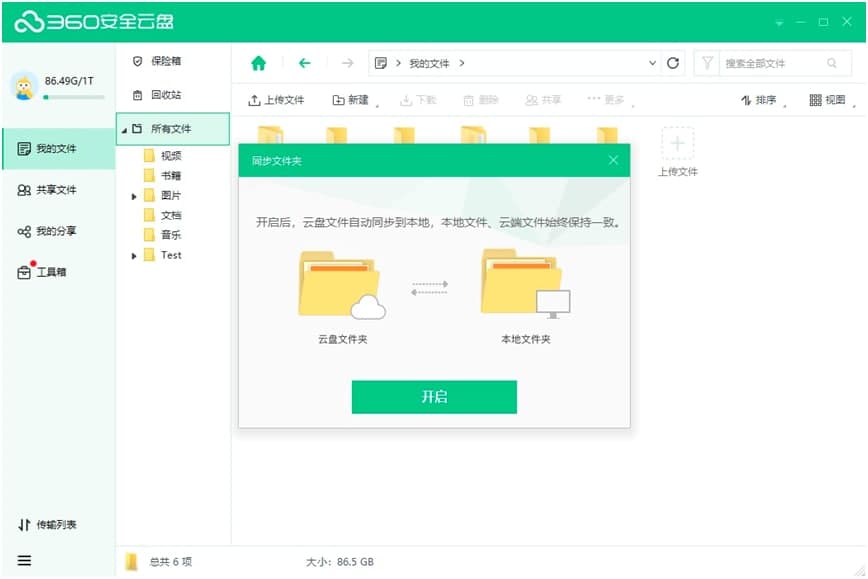Click the 删除 toolbar button
The height and width of the screenshot is (579, 868).
click(480, 100)
